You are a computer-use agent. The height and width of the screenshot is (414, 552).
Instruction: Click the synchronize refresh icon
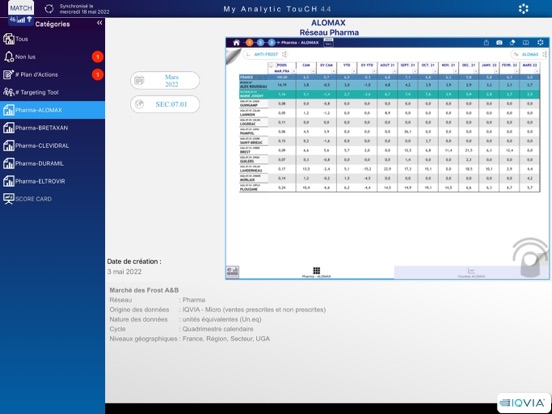[49, 9]
